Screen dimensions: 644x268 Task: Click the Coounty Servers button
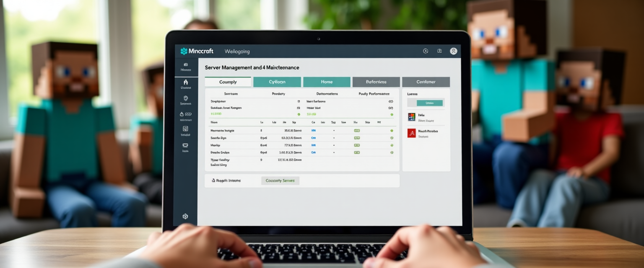tap(280, 181)
